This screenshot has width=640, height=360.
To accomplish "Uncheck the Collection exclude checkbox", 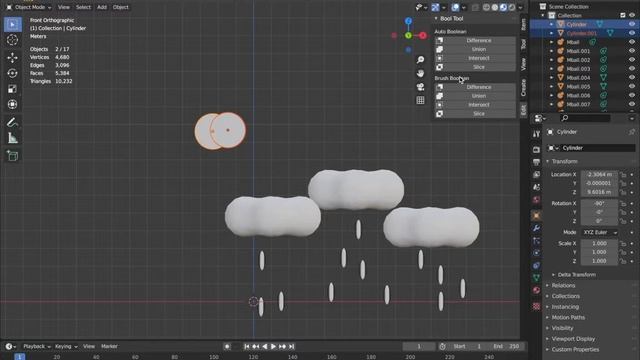I will tap(622, 16).
